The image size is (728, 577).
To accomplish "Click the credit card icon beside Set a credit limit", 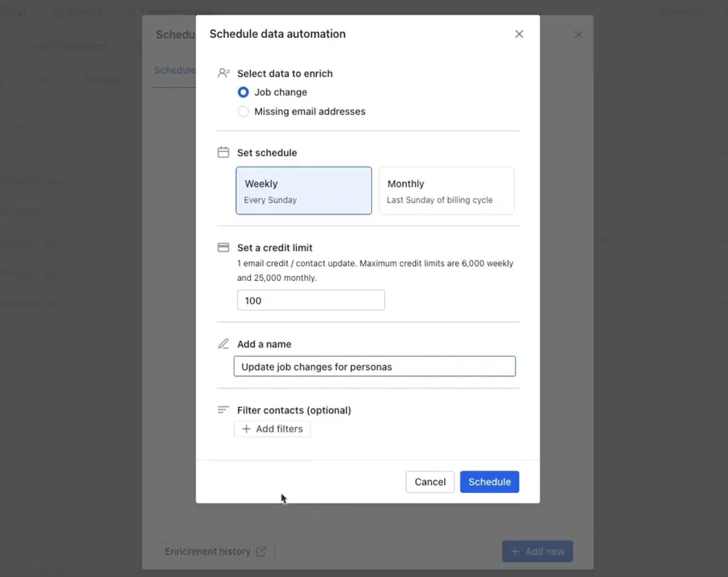I will [222, 247].
